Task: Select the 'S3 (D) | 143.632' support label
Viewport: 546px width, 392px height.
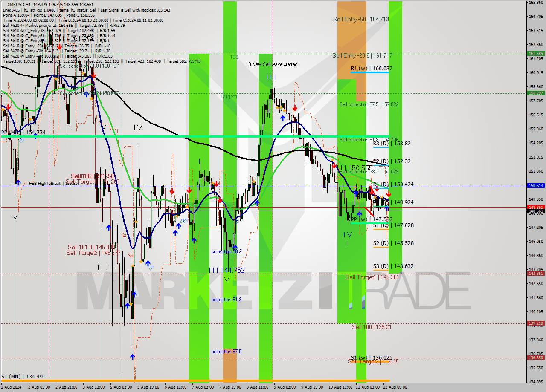Action: point(393,266)
